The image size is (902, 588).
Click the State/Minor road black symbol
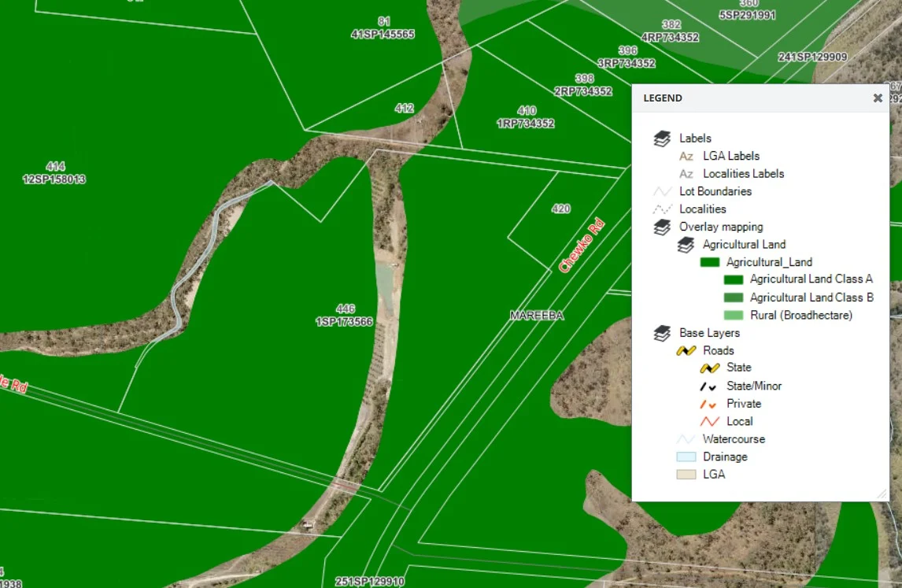point(710,386)
